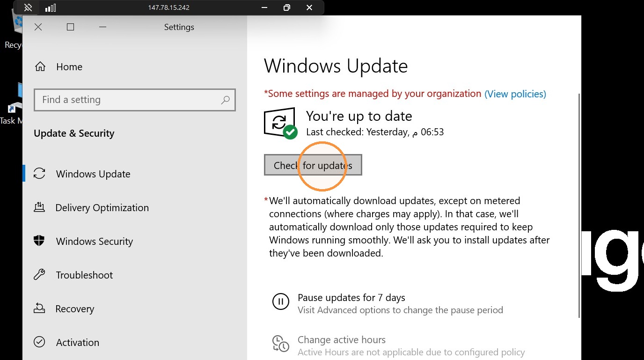The height and width of the screenshot is (360, 644).
Task: Click the vertical scrollbar of the settings page
Action: click(x=579, y=205)
